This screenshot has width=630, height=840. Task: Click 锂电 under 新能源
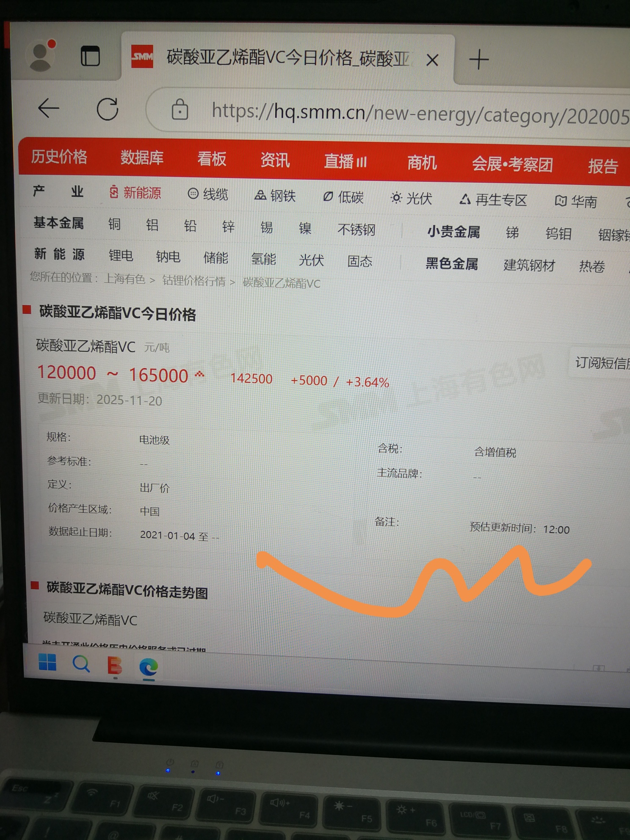coord(121,255)
